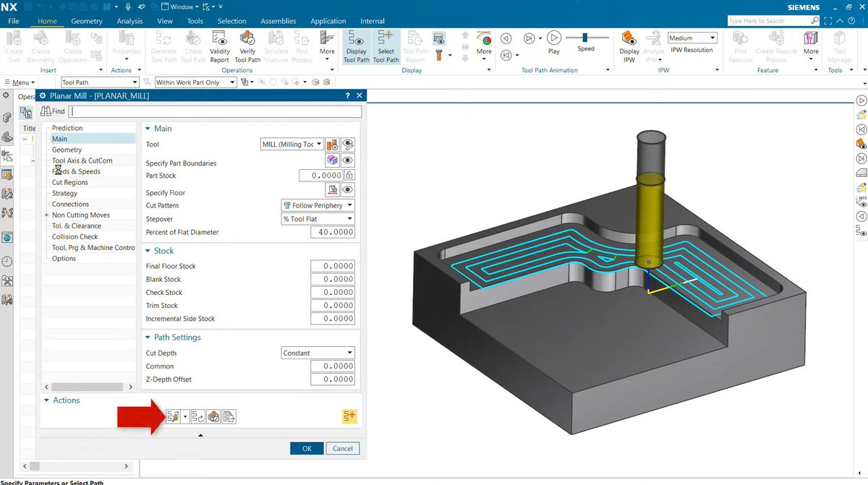Viewport: 868px width, 485px height.
Task: Click the globe web browser sidebar icon
Action: click(7, 237)
